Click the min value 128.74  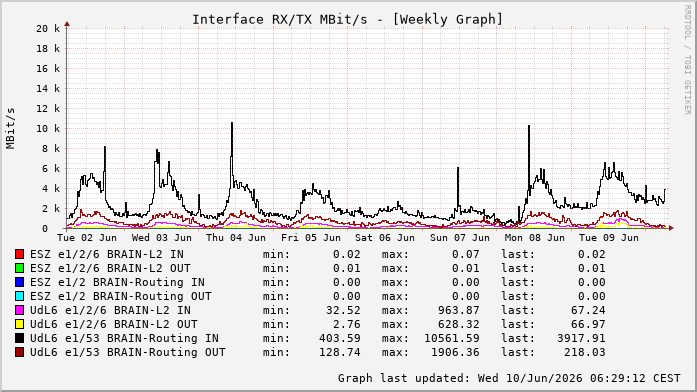coord(340,352)
